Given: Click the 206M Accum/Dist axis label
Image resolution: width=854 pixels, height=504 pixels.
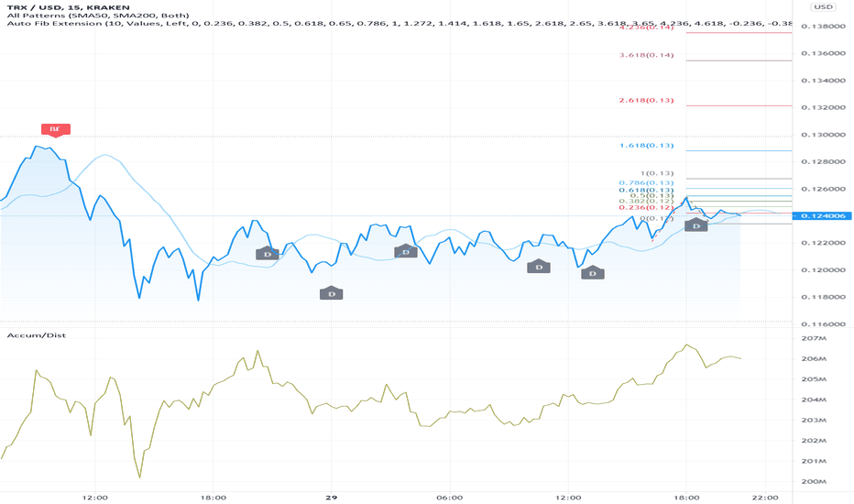Looking at the screenshot, I should [814, 359].
